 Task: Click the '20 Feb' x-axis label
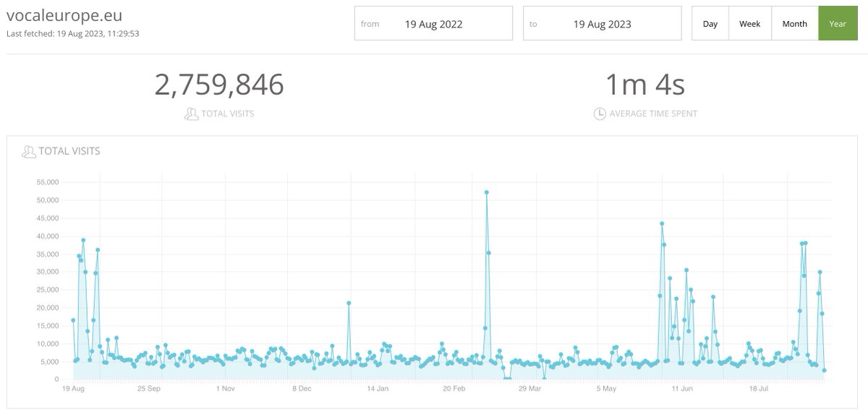tap(454, 388)
